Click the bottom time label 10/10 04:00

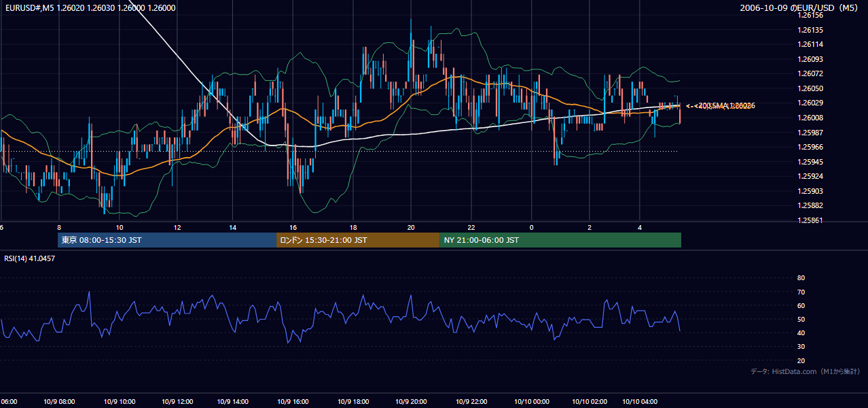pyautogui.click(x=640, y=402)
